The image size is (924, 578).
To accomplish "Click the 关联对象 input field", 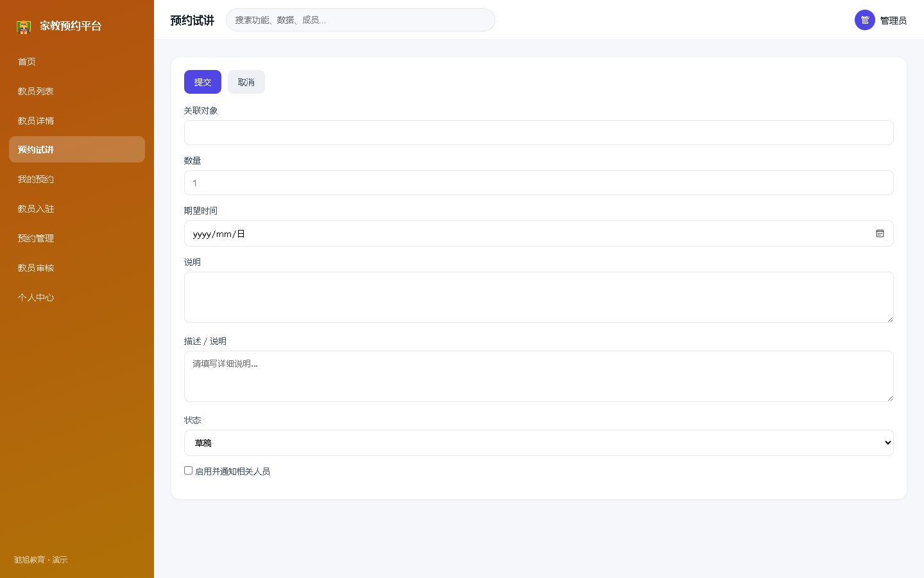I will [x=539, y=133].
